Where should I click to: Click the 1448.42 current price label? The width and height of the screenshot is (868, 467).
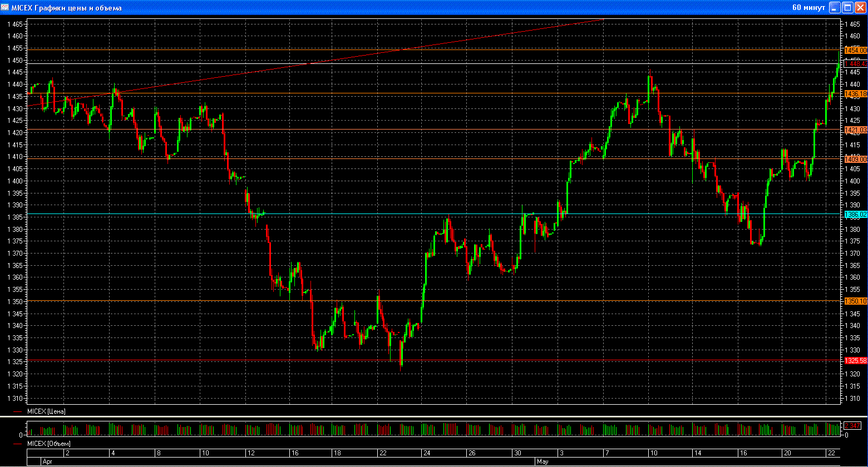[856, 64]
